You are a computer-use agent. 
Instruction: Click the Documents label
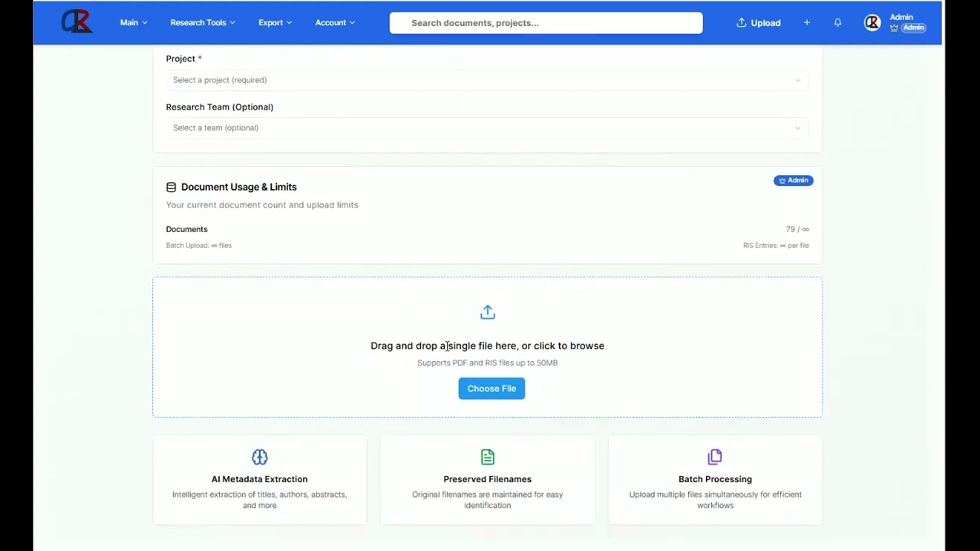pyautogui.click(x=187, y=230)
